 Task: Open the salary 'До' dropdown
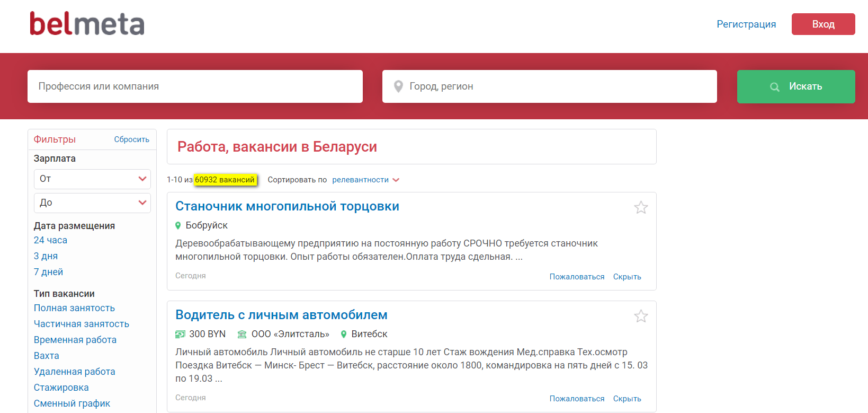pyautogui.click(x=92, y=203)
